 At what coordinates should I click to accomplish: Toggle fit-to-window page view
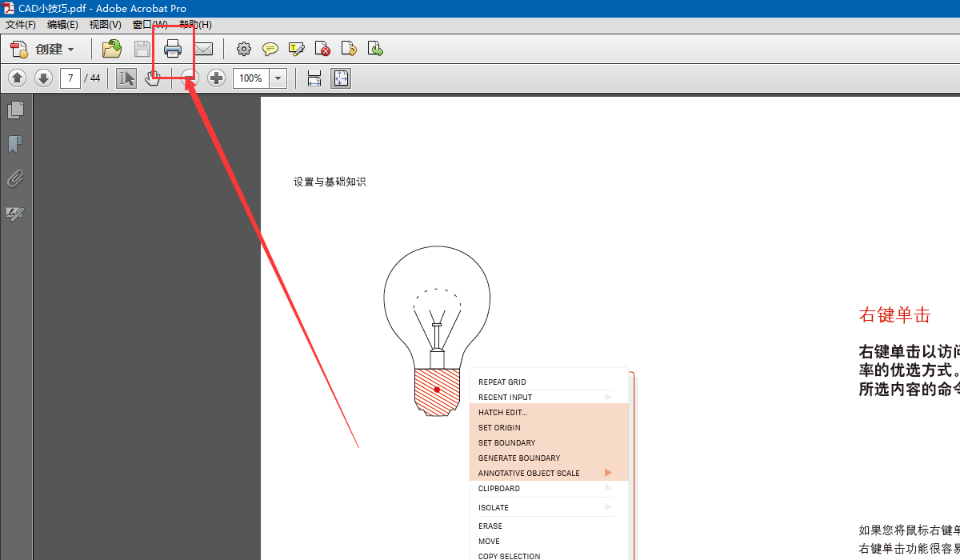(x=341, y=78)
